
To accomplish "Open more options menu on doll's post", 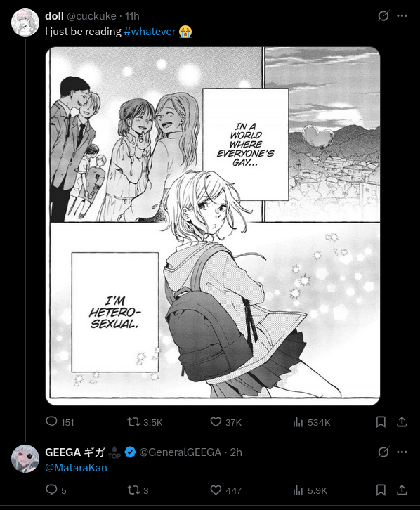I will click(402, 15).
